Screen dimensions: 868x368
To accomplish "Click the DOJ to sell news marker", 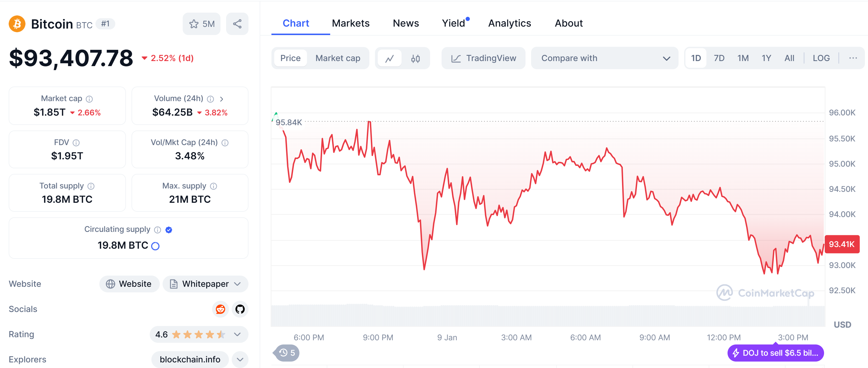I will click(775, 353).
